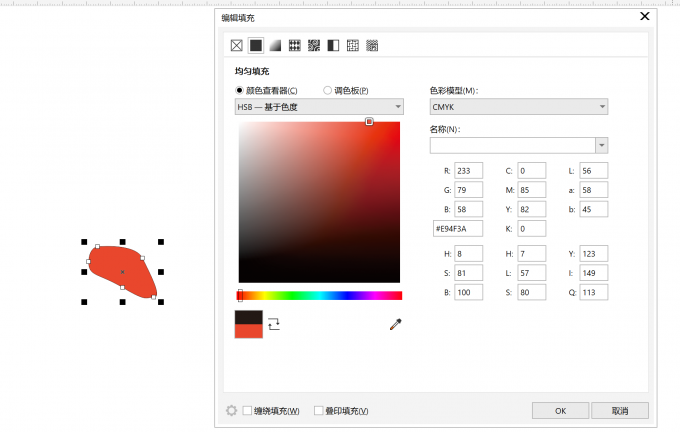Click the Lab L field showing 56

coord(594,171)
